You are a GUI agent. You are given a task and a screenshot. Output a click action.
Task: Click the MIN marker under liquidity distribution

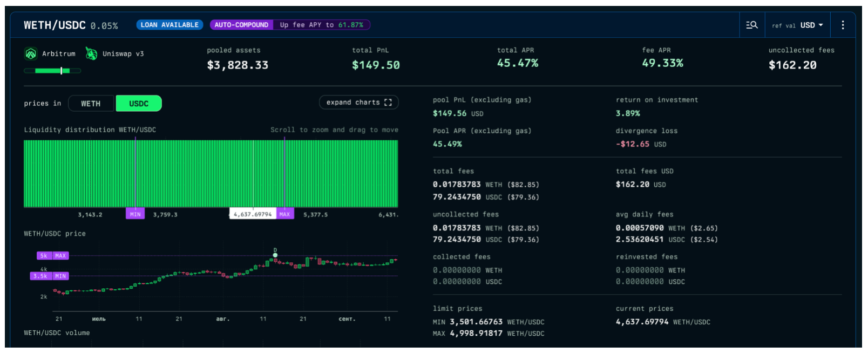pyautogui.click(x=135, y=214)
